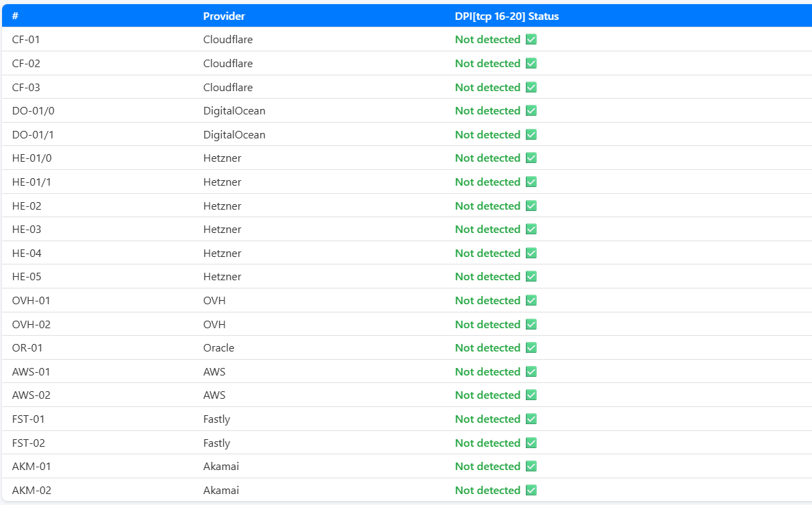Screen dimensions: 812x505
Task: Click the HE-01/1 row identifier
Action: point(31,182)
